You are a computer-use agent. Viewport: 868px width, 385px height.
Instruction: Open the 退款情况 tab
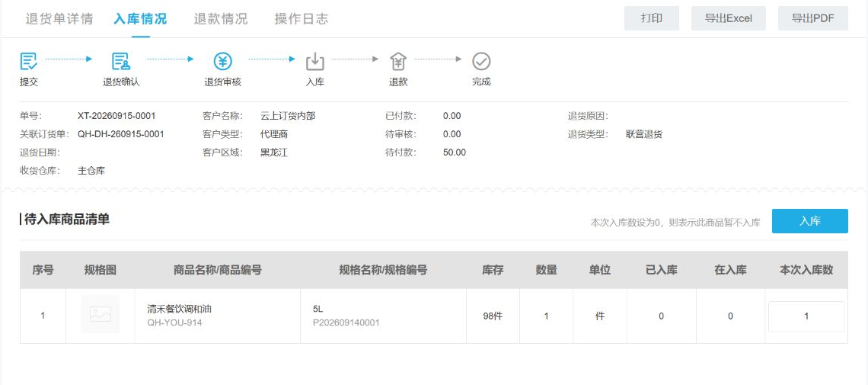tap(221, 18)
